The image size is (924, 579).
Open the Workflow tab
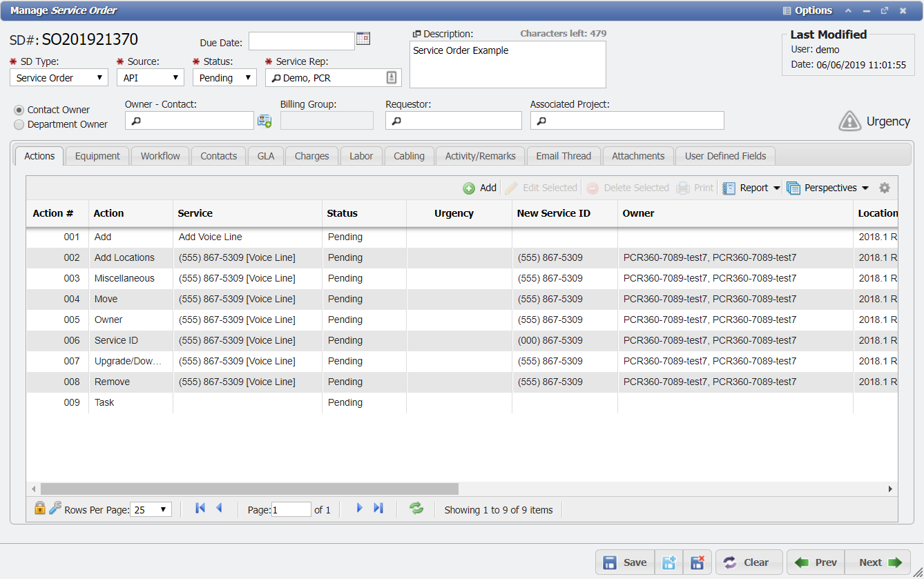pos(160,156)
